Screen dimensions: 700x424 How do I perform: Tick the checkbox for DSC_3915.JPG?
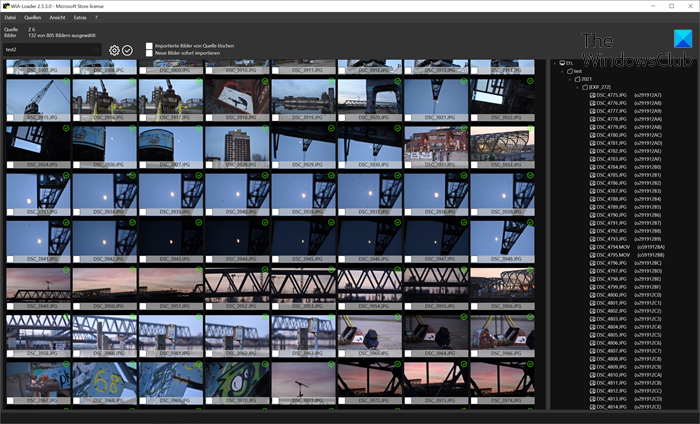click(11, 118)
